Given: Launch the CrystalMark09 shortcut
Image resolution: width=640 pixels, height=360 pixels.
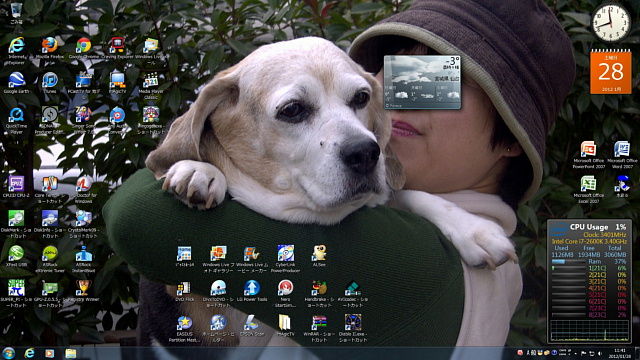Looking at the screenshot, I should point(83,224).
